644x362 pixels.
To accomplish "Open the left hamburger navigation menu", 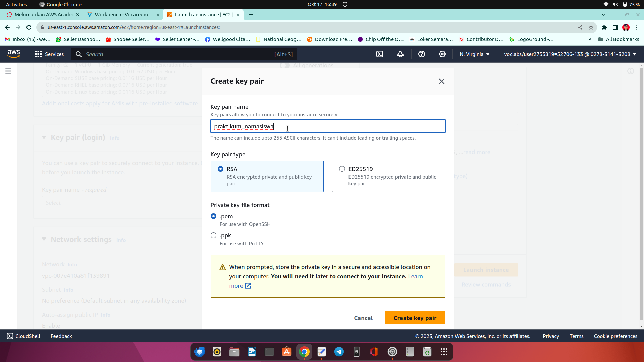I will 8,71.
